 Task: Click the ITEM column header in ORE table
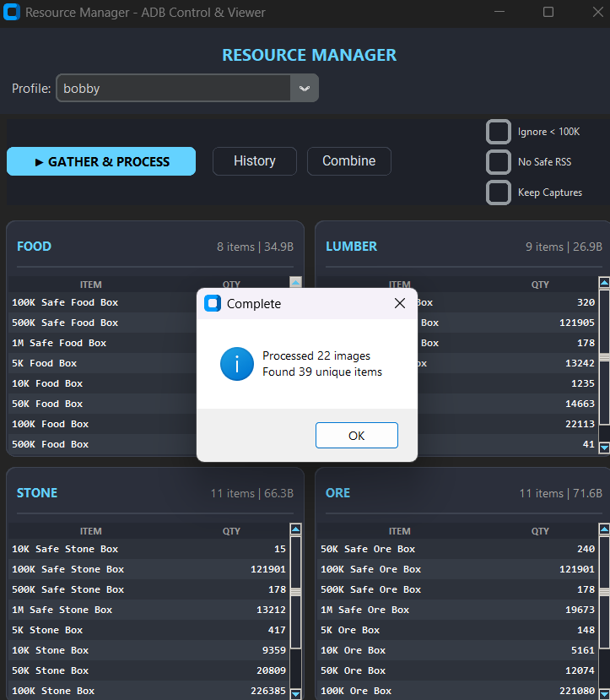click(399, 531)
